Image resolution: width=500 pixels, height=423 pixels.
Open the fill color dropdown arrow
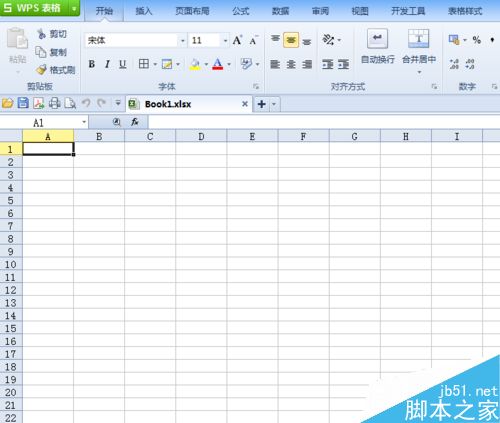click(206, 64)
